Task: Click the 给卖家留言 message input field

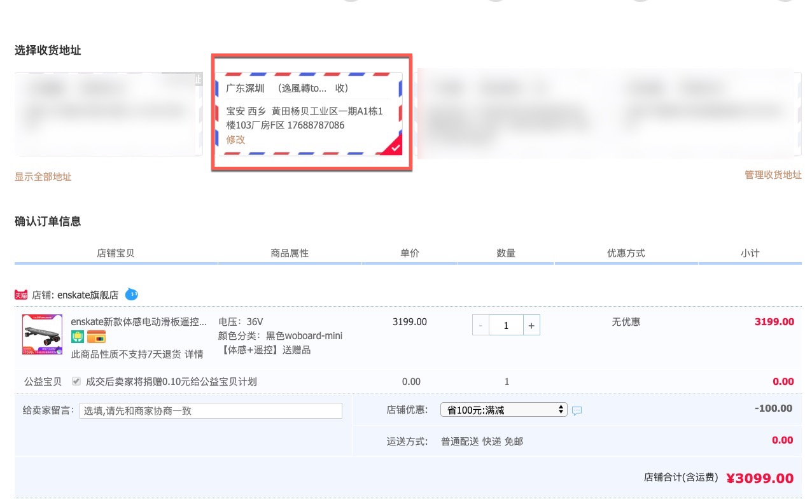Action: pyautogui.click(x=211, y=410)
